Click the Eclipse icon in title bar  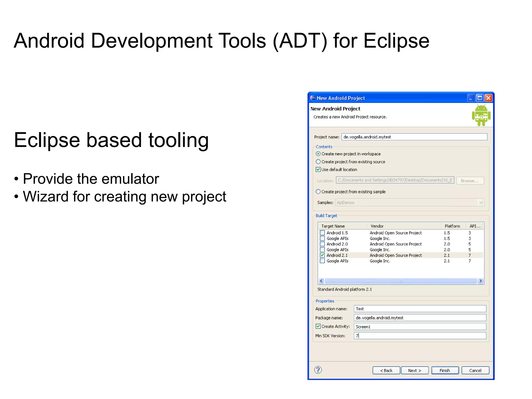pyautogui.click(x=313, y=98)
